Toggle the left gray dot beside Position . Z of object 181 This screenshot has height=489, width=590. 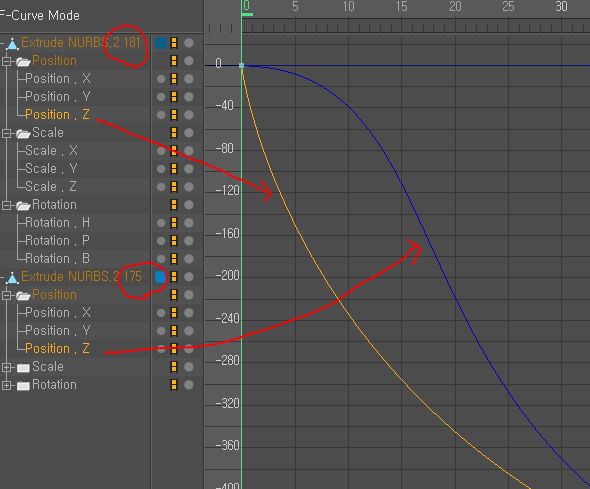pyautogui.click(x=161, y=115)
